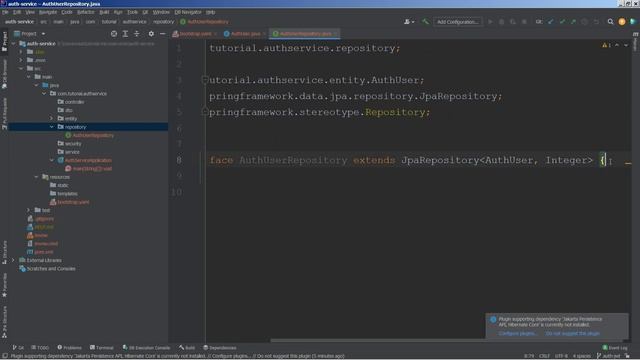Collapse the java folder
This screenshot has width=640, height=360.
tap(37, 85)
